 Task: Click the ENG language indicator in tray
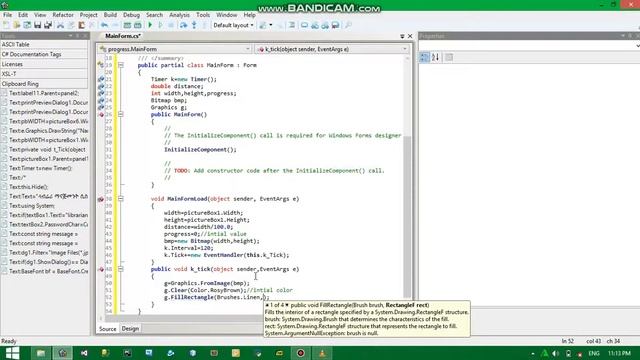point(594,353)
